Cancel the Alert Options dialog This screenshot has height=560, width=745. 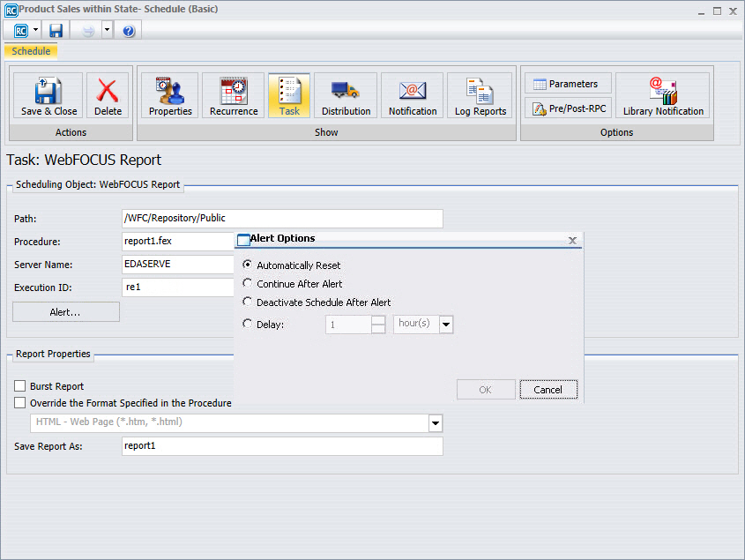548,389
